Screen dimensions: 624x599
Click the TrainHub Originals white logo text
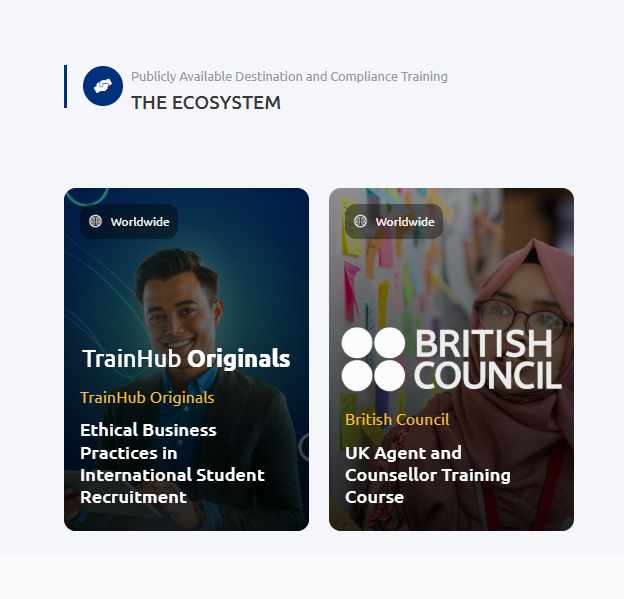tap(186, 359)
